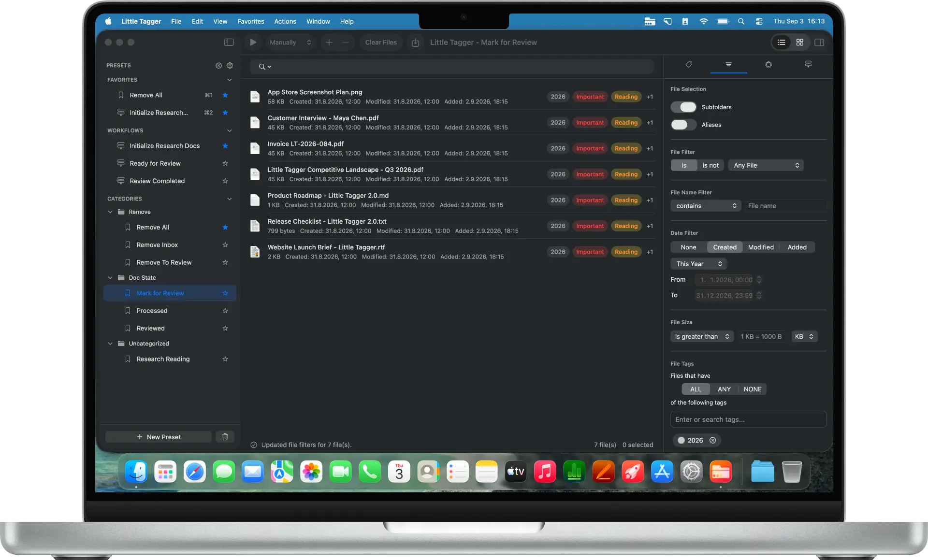Screen dimensions: 928x560
Task: Open the This Year date range dropdown
Action: point(699,264)
